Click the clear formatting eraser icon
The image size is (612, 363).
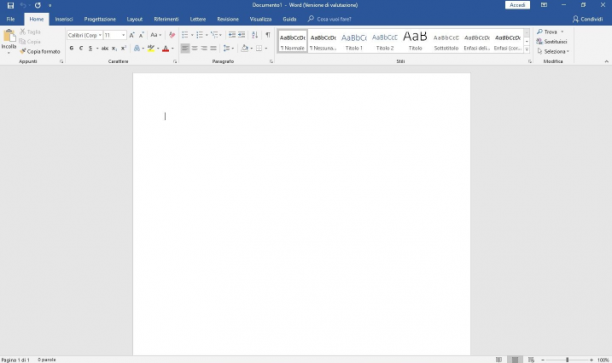pyautogui.click(x=172, y=35)
